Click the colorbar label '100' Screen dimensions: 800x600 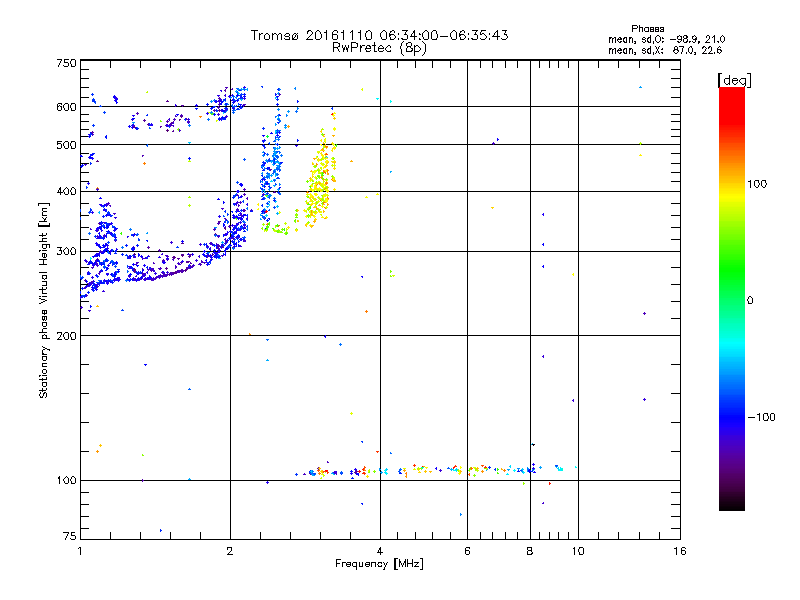(x=757, y=184)
